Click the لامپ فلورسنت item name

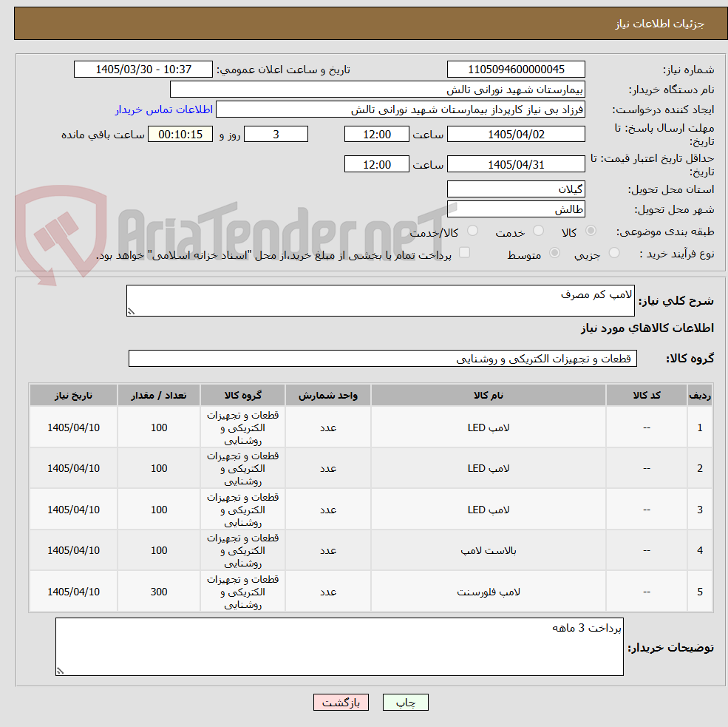click(x=489, y=592)
